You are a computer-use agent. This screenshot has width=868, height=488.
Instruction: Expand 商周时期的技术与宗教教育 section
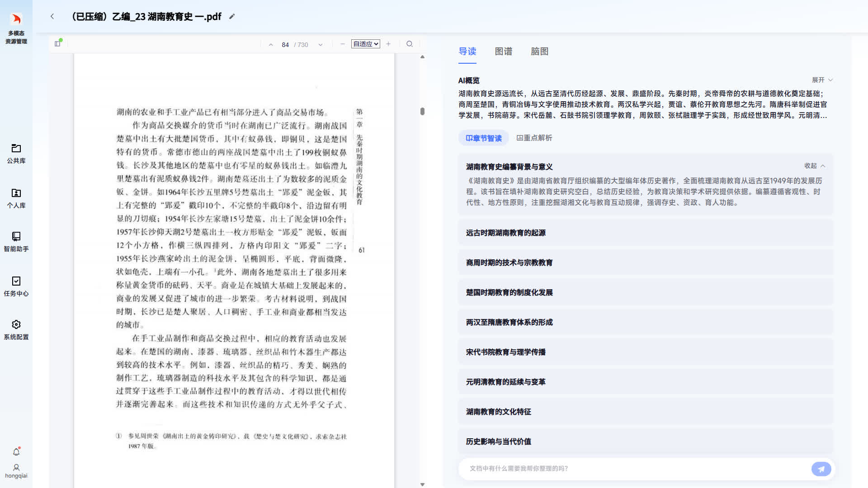[x=646, y=263]
